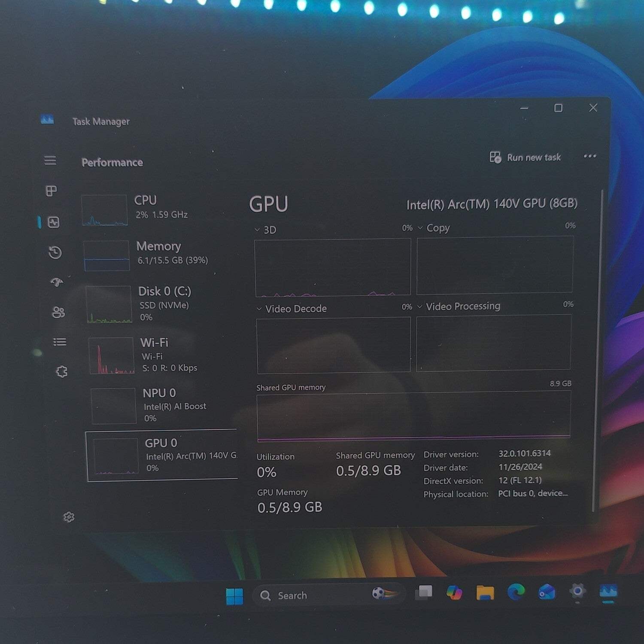Open the Users page icon
Image resolution: width=644 pixels, height=644 pixels.
(x=58, y=312)
